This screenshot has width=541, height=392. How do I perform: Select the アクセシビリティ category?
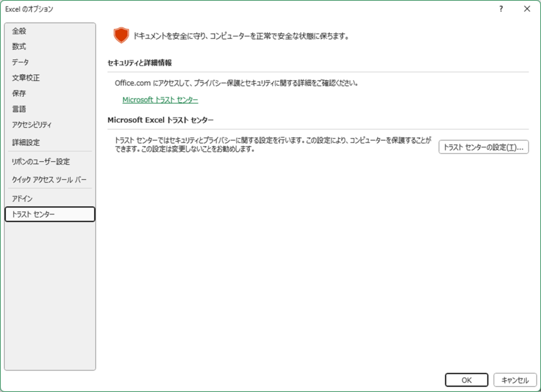32,125
